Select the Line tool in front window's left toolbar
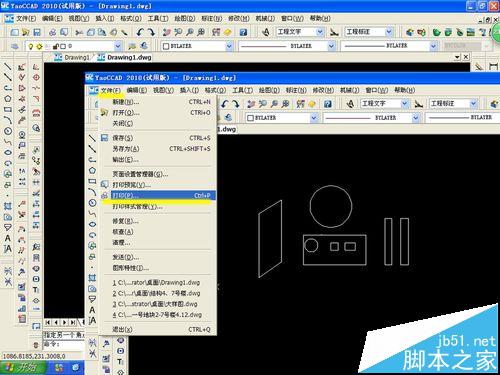Image resolution: width=500 pixels, height=375 pixels. pos(92,138)
